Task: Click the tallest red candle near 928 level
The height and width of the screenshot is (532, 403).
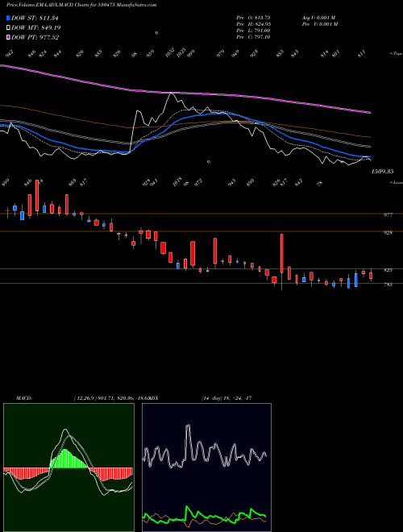Action: 282,253
